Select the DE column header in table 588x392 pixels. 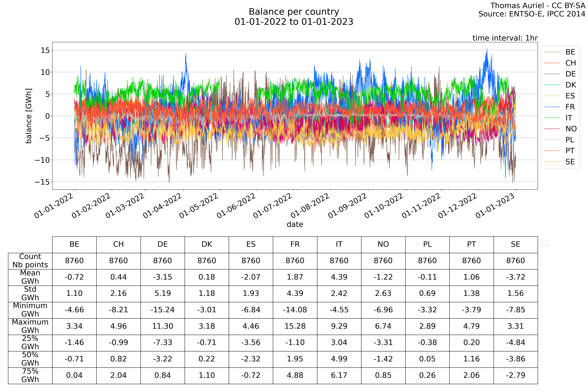163,245
